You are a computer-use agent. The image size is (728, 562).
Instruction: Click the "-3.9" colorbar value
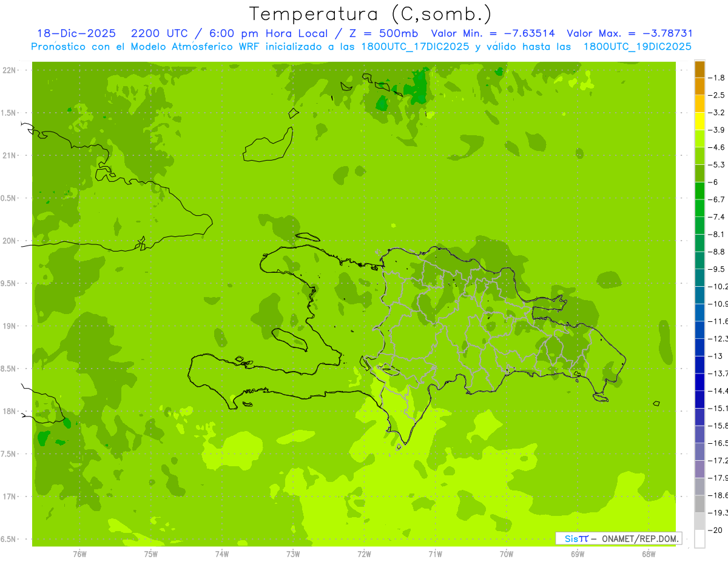(716, 130)
